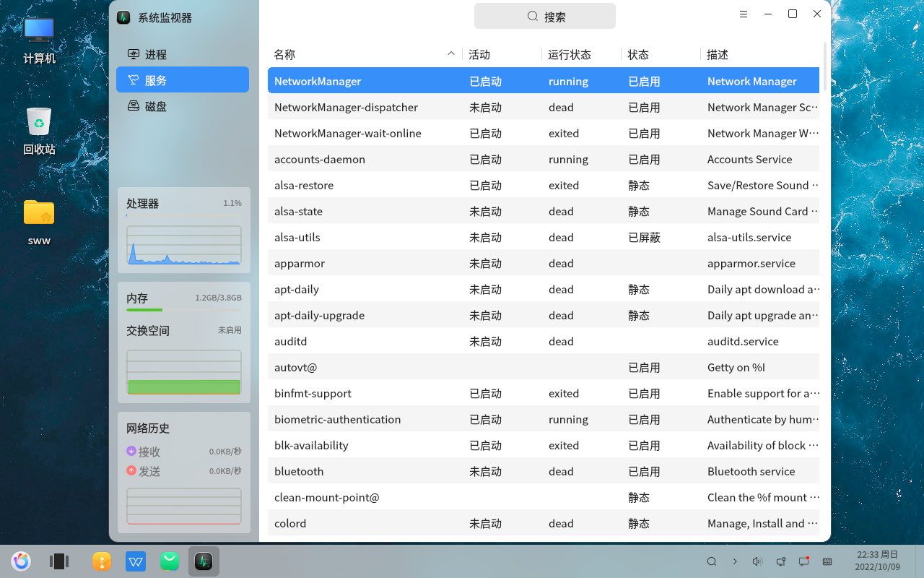Click the 处理器 CPU usage graph
This screenshot has width=924, height=578.
(x=184, y=245)
